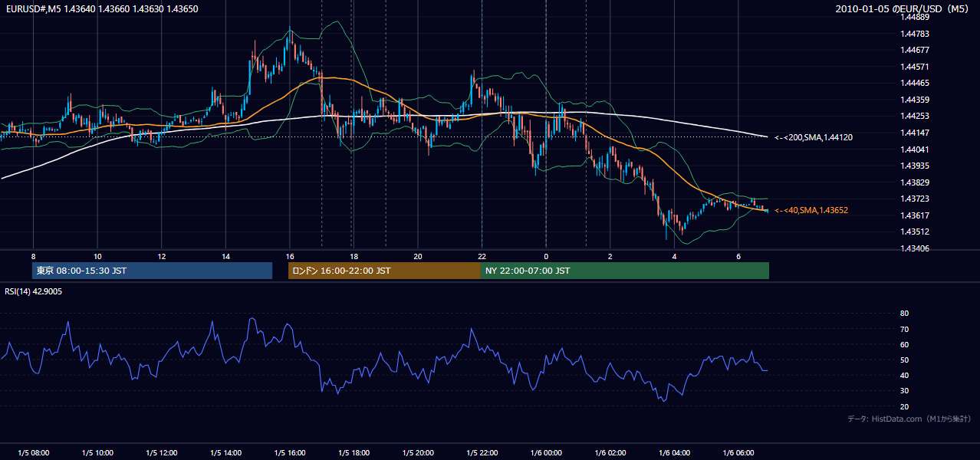Click the 1/6 00:00 time axis label
The height and width of the screenshot is (460, 980).
[546, 453]
